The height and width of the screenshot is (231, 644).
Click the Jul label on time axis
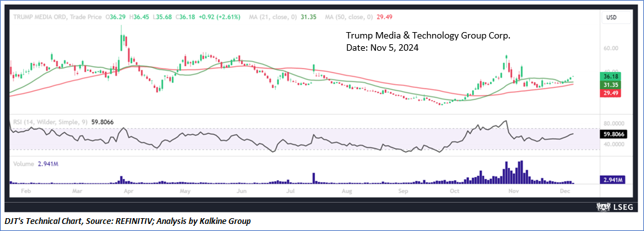[291, 192]
